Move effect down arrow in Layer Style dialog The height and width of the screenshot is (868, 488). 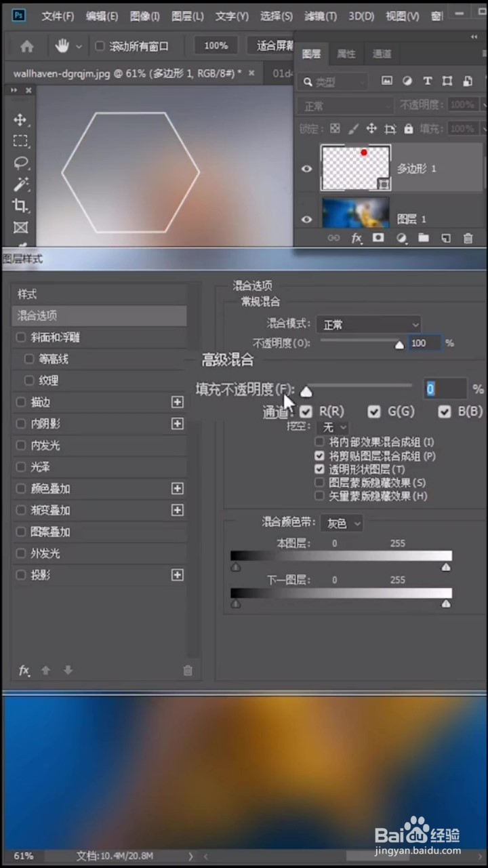pyautogui.click(x=68, y=670)
